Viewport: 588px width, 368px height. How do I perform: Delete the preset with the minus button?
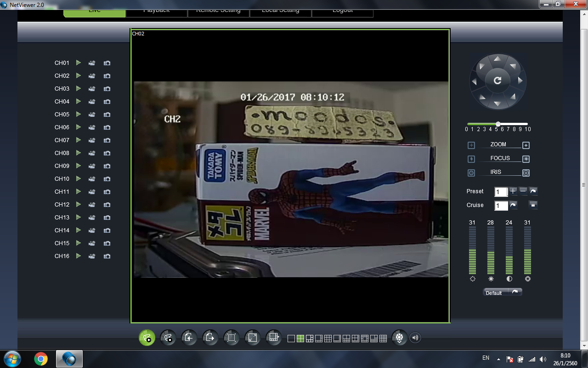pos(523,191)
